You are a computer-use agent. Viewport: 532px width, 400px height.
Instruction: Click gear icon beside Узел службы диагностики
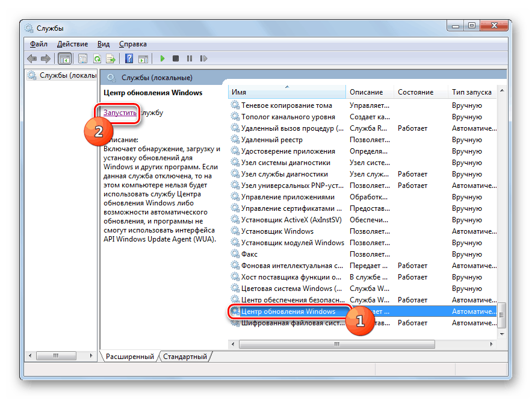[235, 173]
